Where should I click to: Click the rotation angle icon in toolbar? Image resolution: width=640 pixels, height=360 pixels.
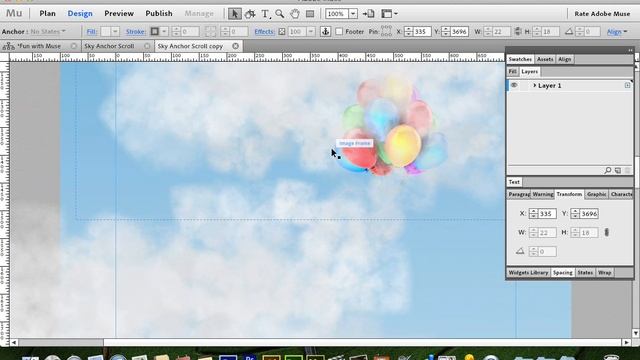(569, 31)
